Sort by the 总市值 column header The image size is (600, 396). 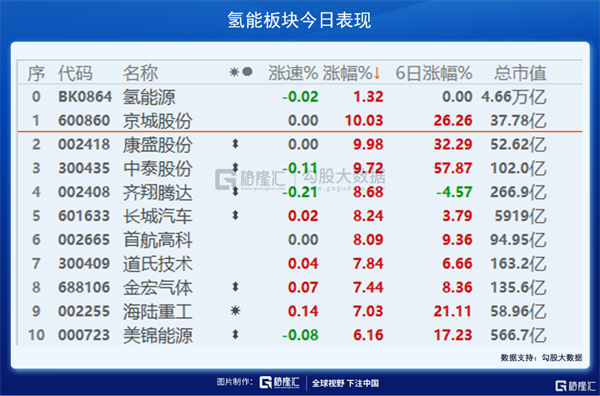pyautogui.click(x=520, y=73)
